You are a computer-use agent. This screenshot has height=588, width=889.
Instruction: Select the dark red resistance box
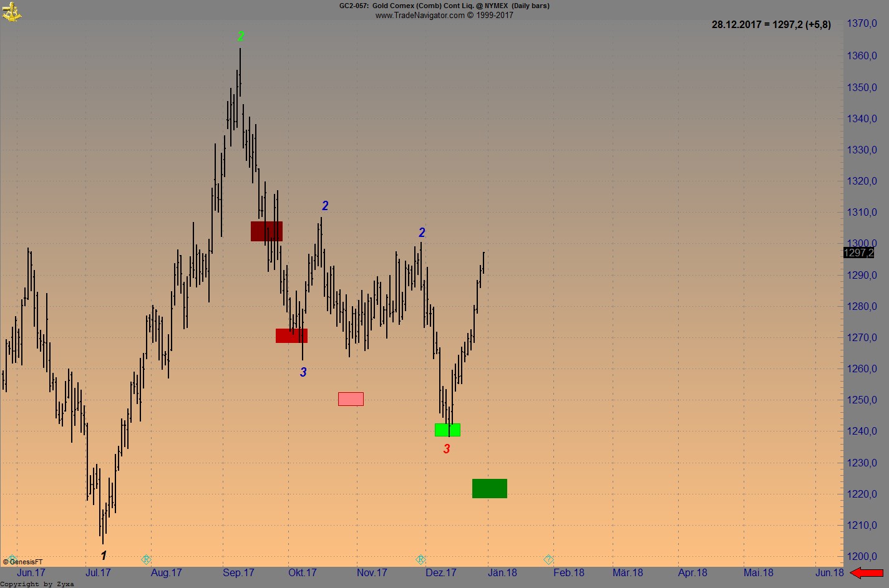(x=266, y=231)
